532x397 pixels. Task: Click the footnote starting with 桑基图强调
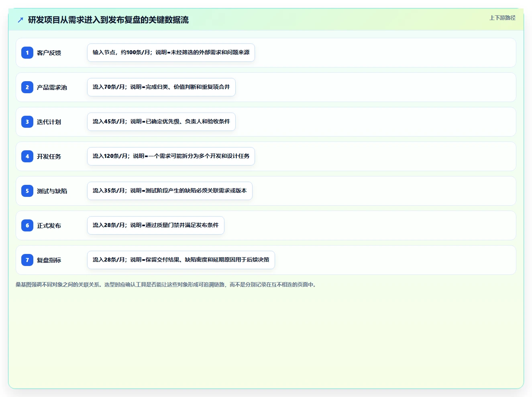point(167,284)
